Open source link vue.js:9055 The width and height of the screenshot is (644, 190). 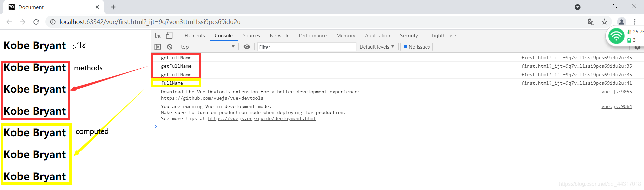pyautogui.click(x=616, y=92)
